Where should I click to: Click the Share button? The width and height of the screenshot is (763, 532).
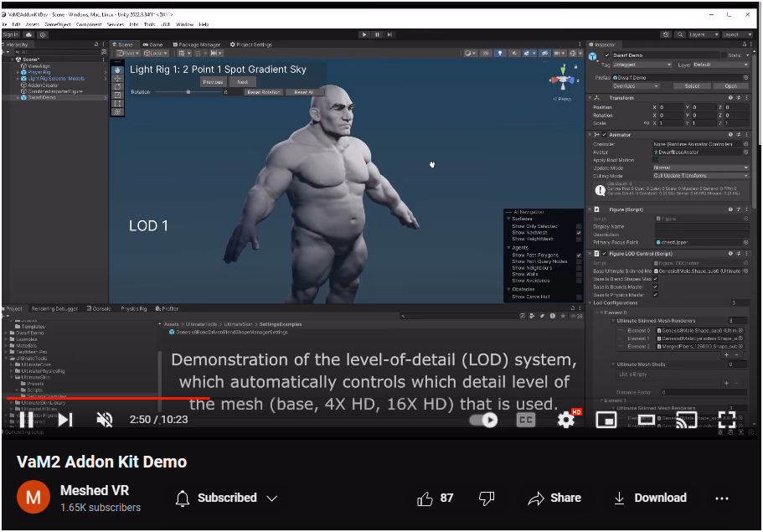pyautogui.click(x=554, y=498)
